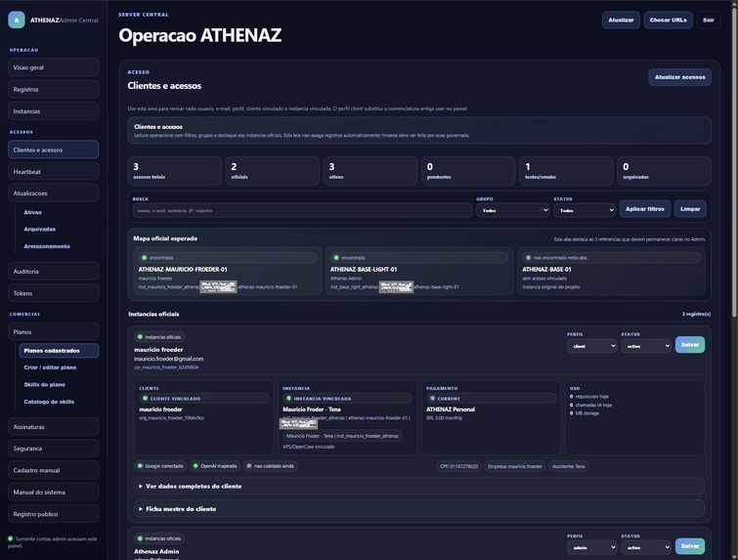Viewport: 738px width, 560px height.
Task: Click the ATHENAZ logo icon
Action: [17, 21]
